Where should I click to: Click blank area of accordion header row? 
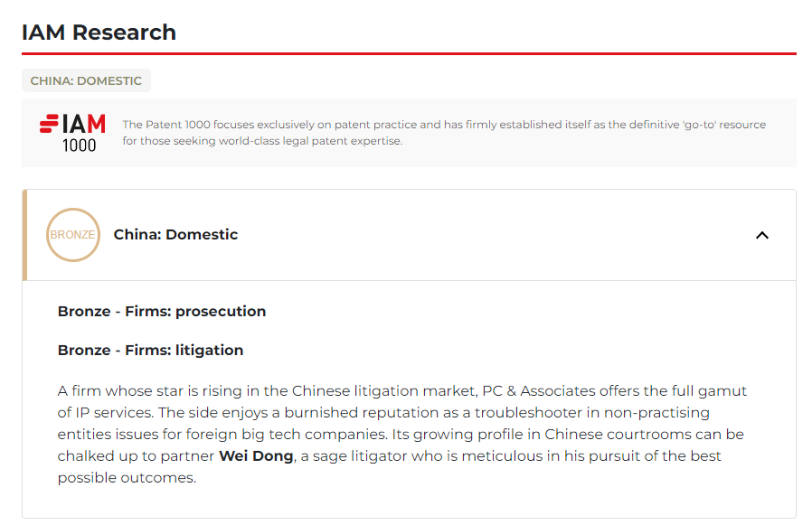[492, 235]
